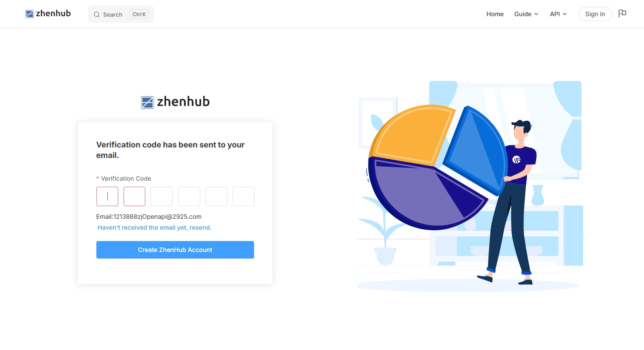Focus the first verification code box
Viewport: 644px width, 350px height.
coord(107,196)
